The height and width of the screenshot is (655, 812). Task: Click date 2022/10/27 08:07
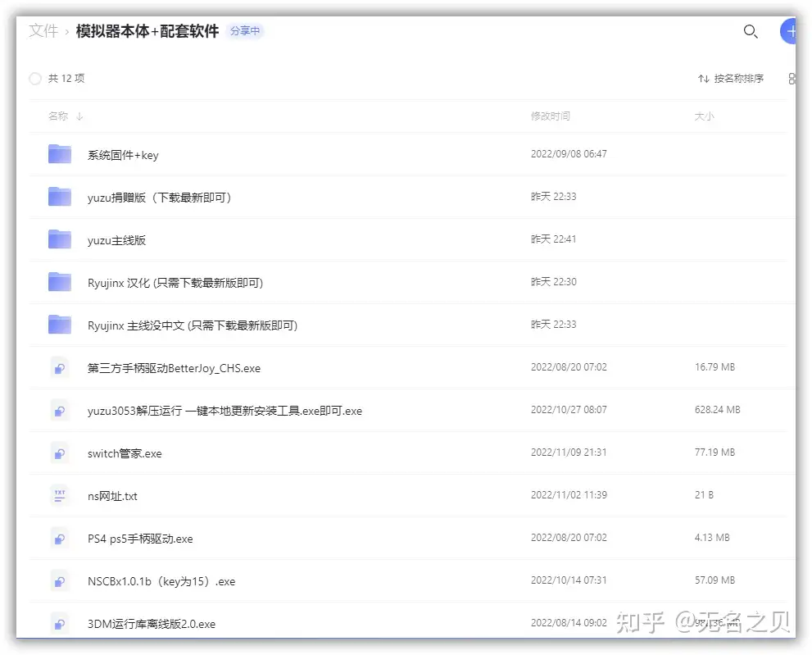pyautogui.click(x=569, y=409)
